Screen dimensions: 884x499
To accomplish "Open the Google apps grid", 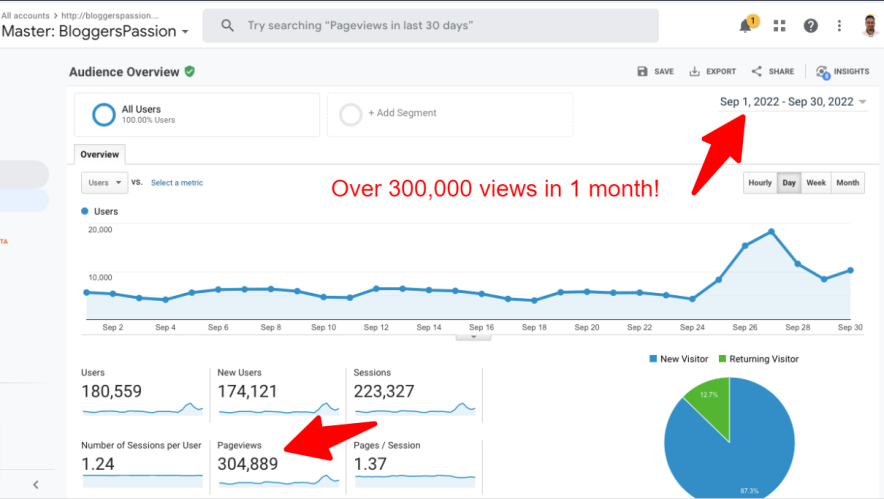I will coord(779,26).
